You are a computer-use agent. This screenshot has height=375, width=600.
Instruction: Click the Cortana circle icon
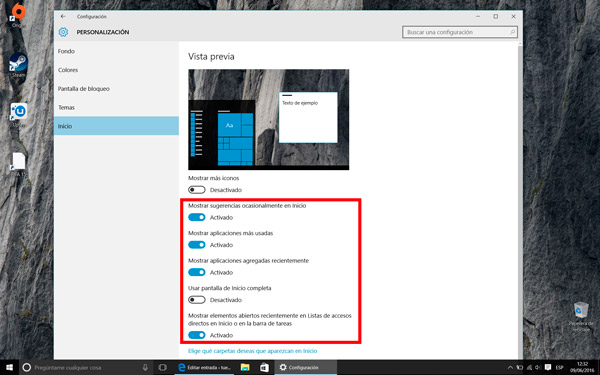pos(26,367)
